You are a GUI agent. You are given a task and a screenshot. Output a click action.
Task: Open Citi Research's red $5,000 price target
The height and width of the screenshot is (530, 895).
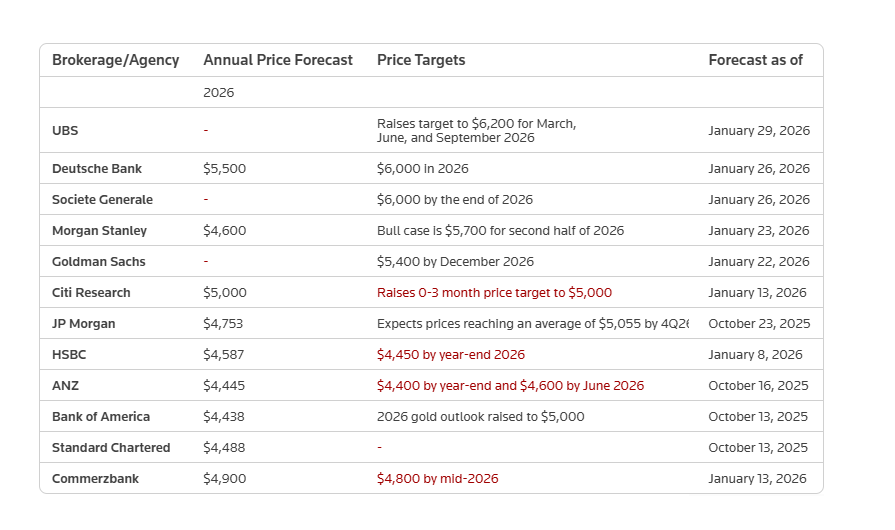click(494, 293)
